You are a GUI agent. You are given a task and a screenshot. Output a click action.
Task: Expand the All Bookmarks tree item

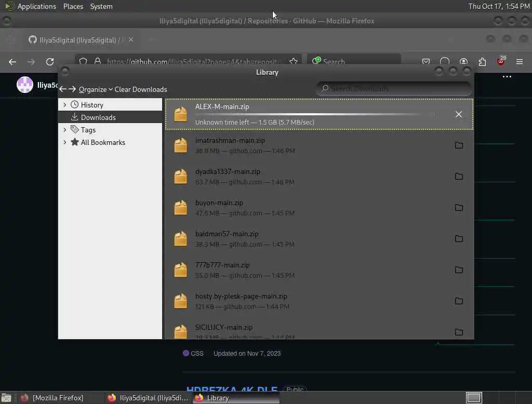(x=65, y=142)
